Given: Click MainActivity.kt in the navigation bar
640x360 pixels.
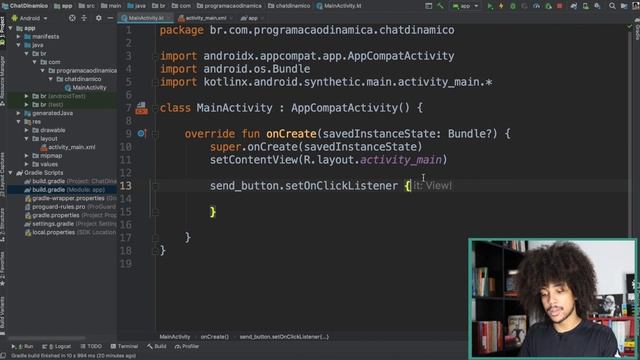Looking at the screenshot, I should [x=339, y=6].
